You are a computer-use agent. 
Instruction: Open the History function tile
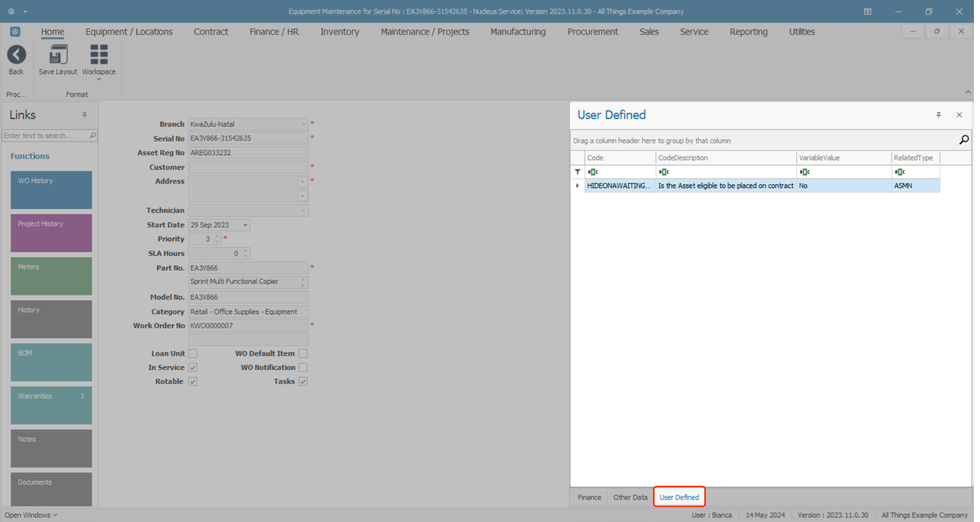pos(51,320)
